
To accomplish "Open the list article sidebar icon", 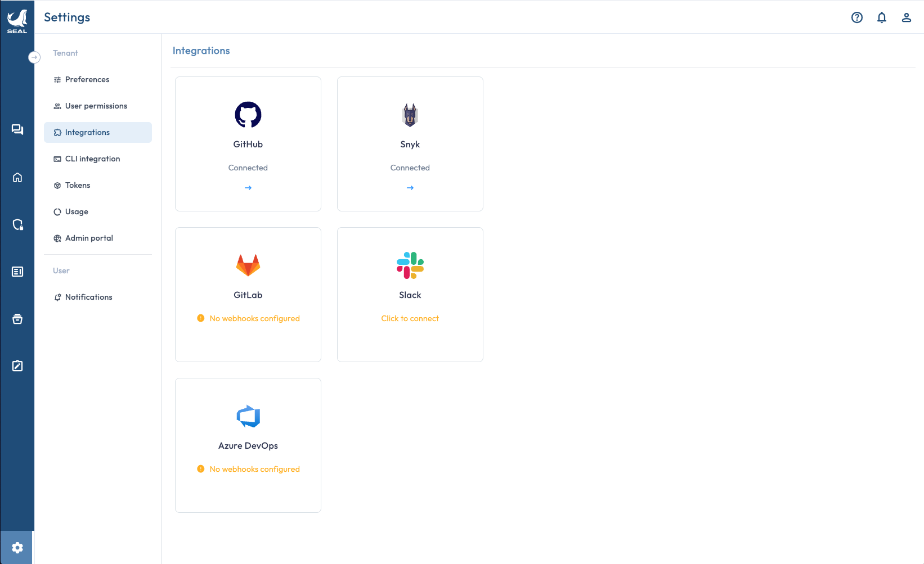I will [x=17, y=272].
